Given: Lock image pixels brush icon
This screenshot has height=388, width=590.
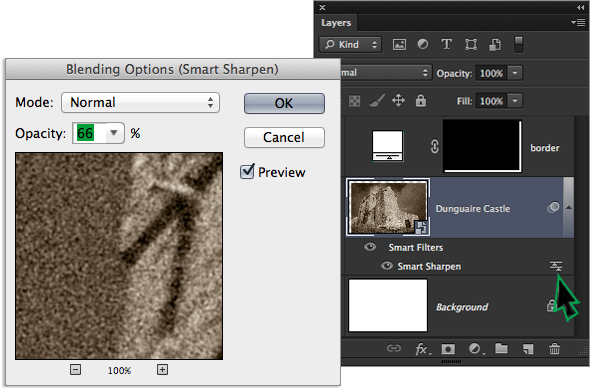Looking at the screenshot, I should click(x=377, y=100).
